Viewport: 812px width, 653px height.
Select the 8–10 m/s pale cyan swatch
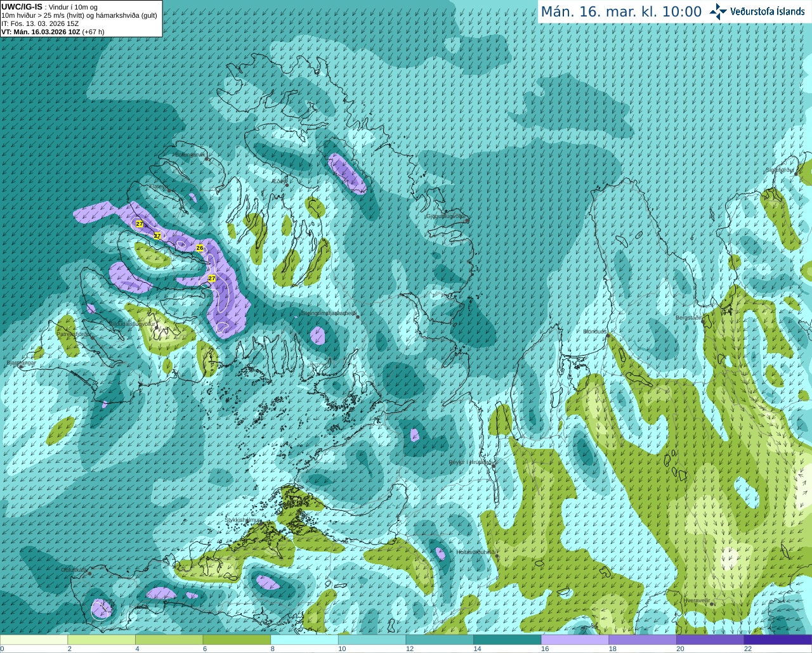304,640
